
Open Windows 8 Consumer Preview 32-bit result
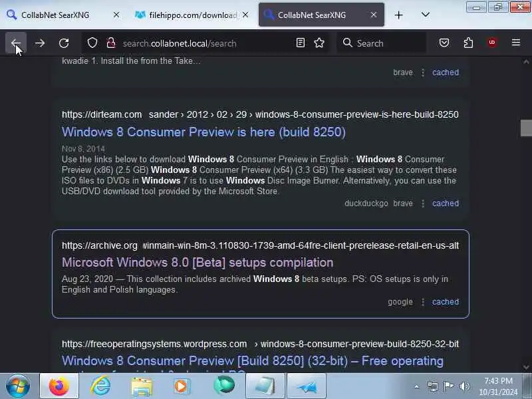tap(253, 361)
